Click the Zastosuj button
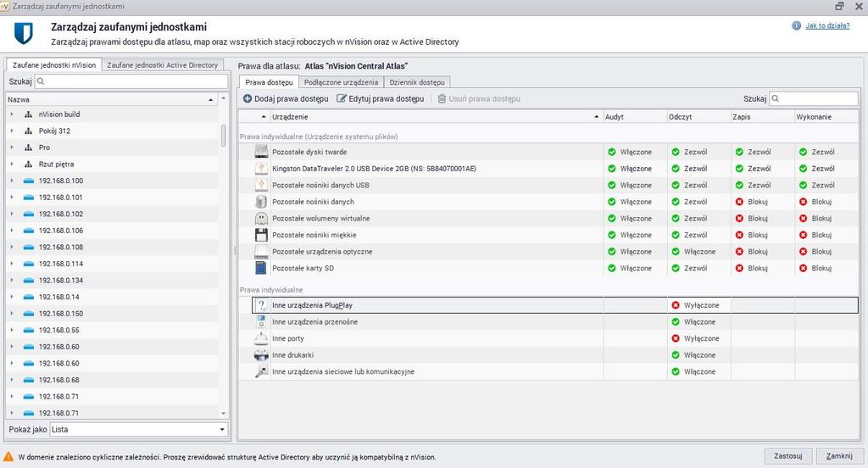 click(x=787, y=456)
